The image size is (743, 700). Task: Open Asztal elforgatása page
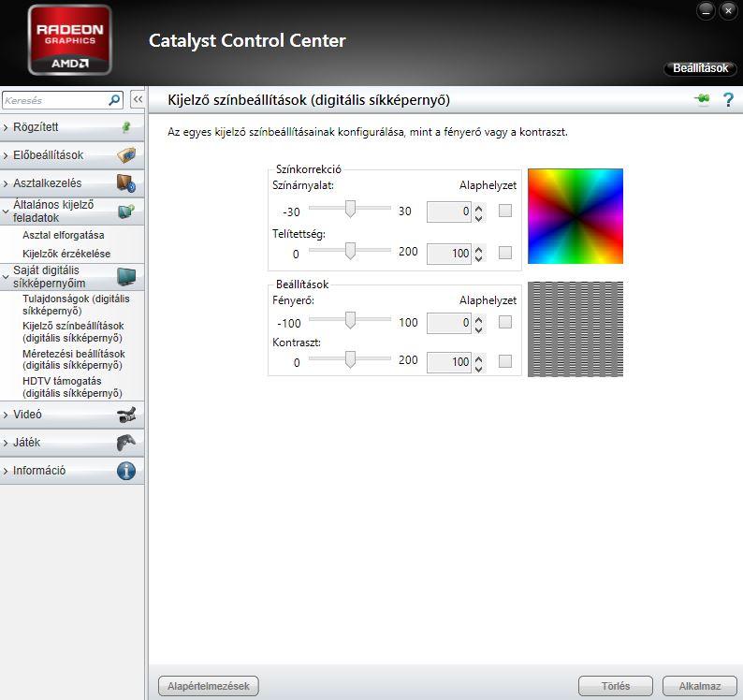pos(63,235)
